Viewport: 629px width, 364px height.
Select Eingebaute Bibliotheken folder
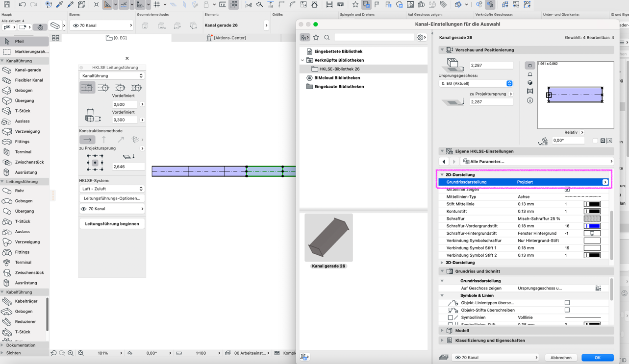339,87
